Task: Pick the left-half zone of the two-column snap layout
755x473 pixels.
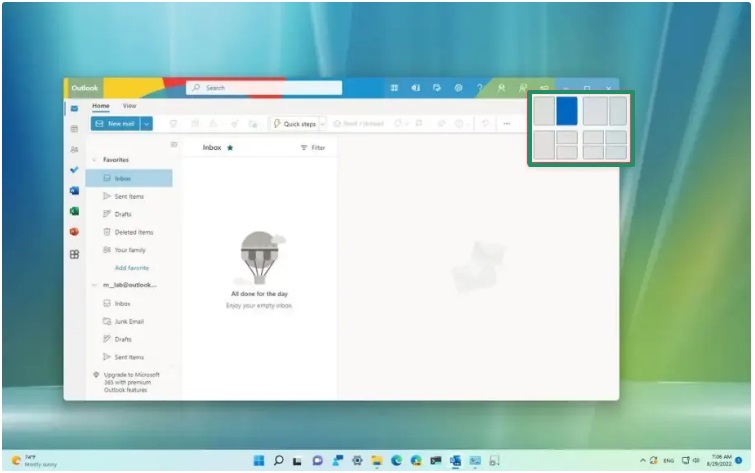Action: [544, 111]
